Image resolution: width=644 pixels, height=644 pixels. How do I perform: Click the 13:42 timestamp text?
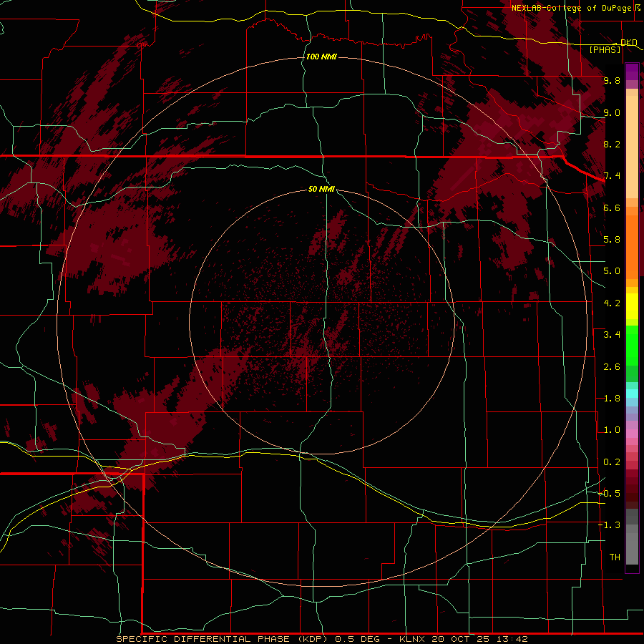point(512,639)
